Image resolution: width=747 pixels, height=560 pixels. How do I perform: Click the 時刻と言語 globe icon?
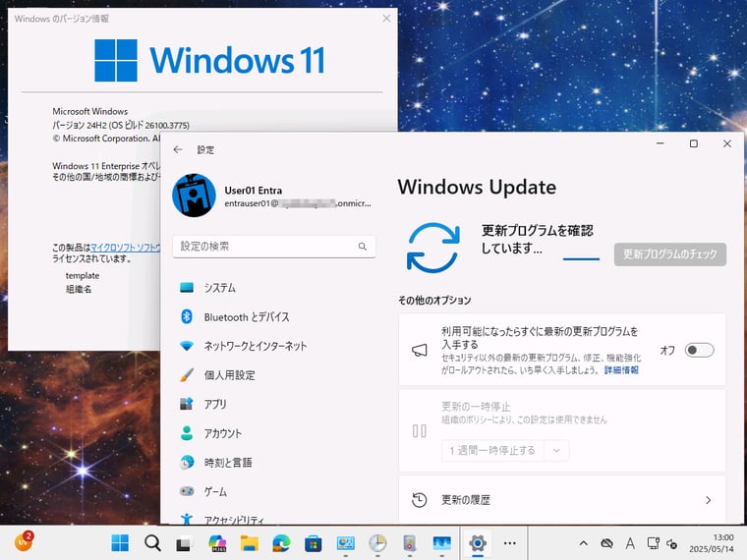[x=187, y=462]
